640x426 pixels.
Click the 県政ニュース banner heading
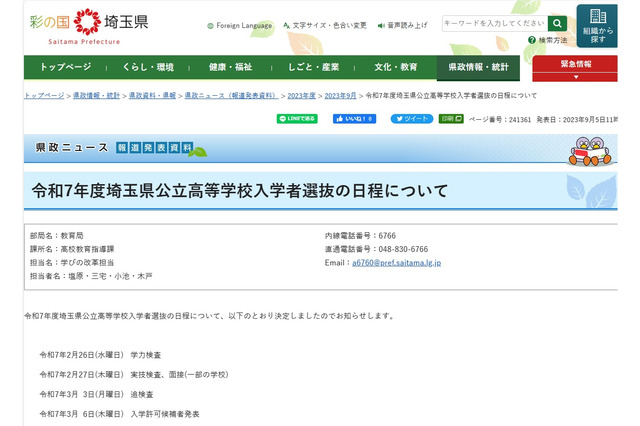[72, 148]
